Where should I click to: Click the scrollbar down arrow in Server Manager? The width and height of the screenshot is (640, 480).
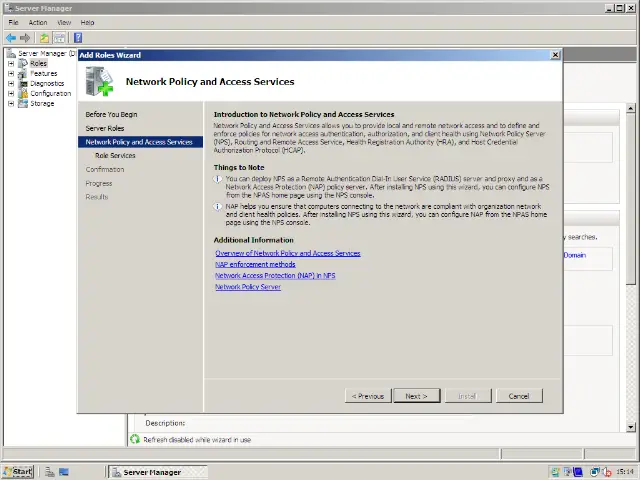point(631,427)
